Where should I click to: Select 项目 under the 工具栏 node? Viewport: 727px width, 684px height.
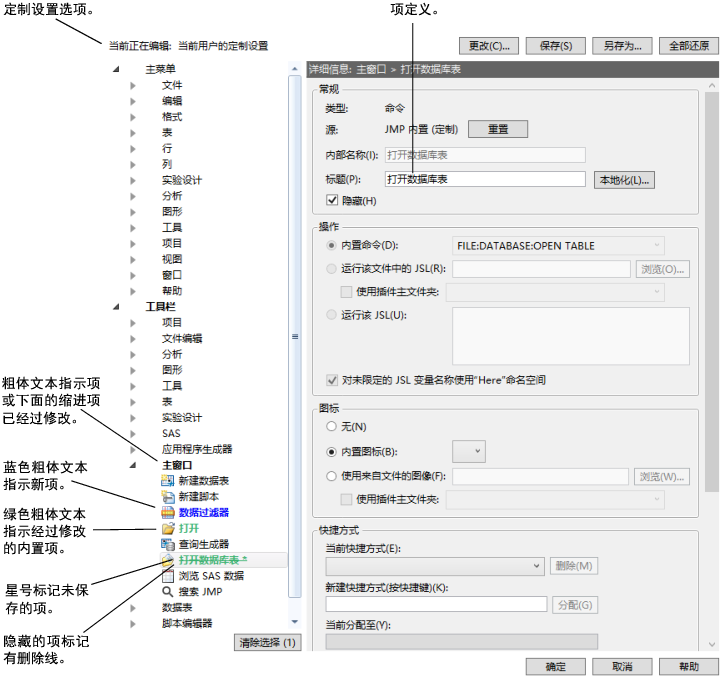(172, 322)
